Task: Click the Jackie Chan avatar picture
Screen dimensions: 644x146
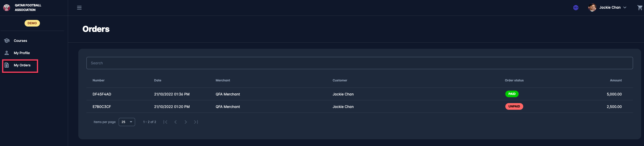Action: [x=592, y=8]
